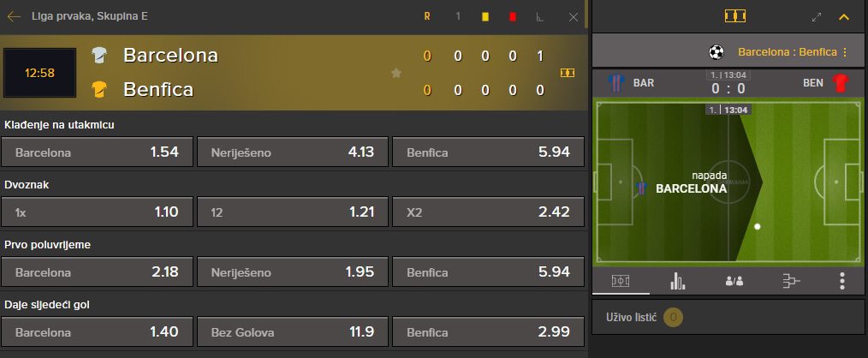
Task: Select Neriješeno odds 4.13
Action: tap(293, 152)
